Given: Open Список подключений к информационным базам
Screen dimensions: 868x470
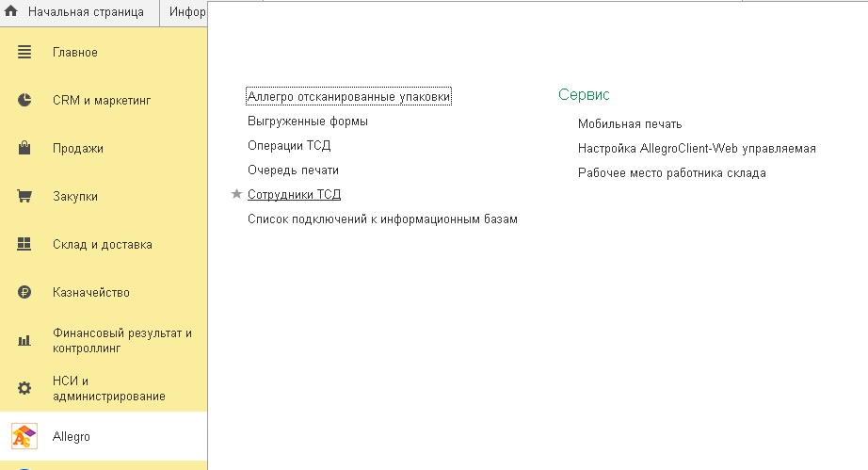Looking at the screenshot, I should pos(382,219).
